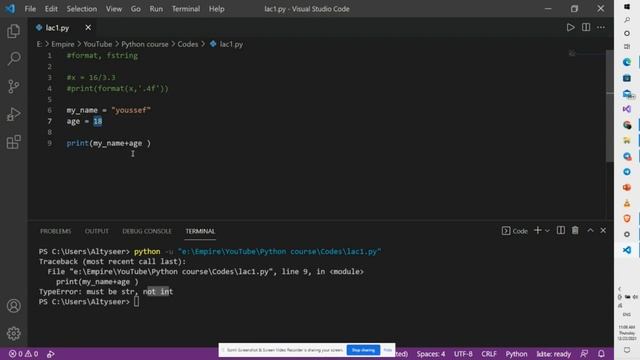Click the Empire breadcrumb folder
Image resolution: width=640 pixels, height=360 pixels.
pyautogui.click(x=63, y=44)
